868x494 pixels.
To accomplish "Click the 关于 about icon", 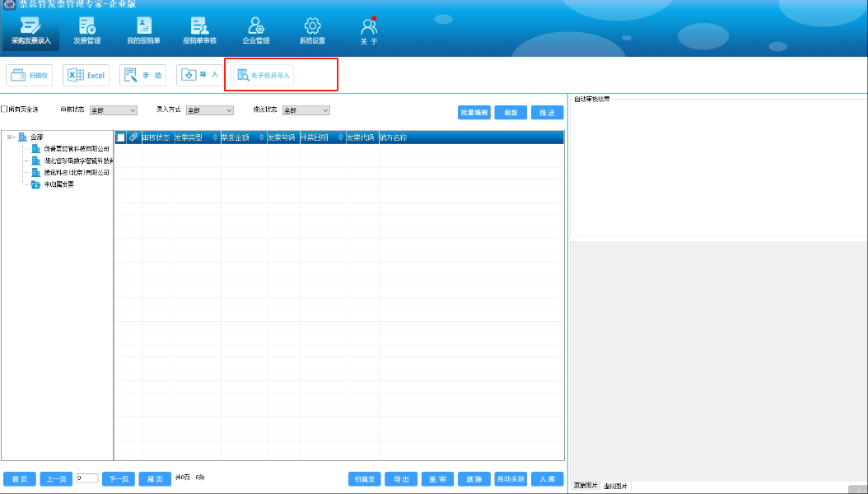I will 368,30.
